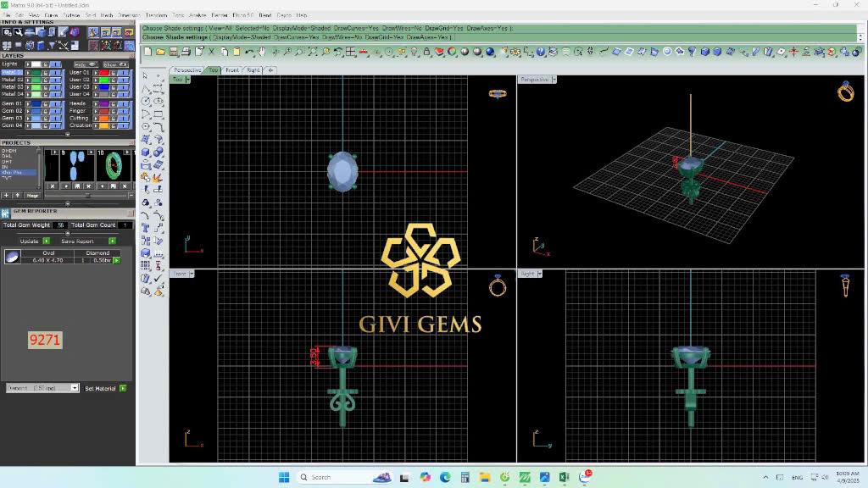Click the purple Heads color swatch
The width and height of the screenshot is (868, 488).
coord(104,104)
